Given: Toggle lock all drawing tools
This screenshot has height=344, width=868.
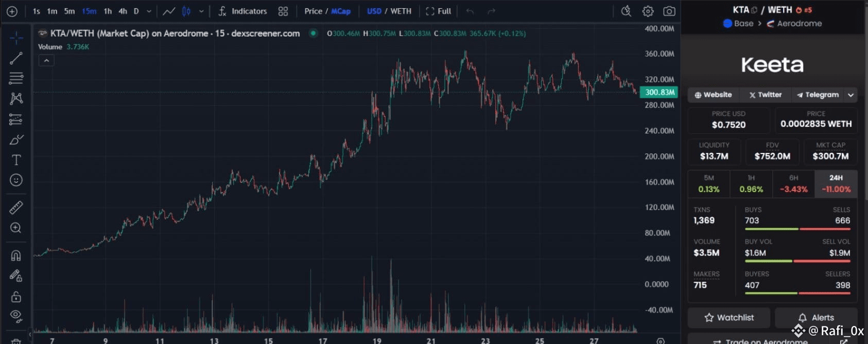Looking at the screenshot, I should (x=16, y=297).
